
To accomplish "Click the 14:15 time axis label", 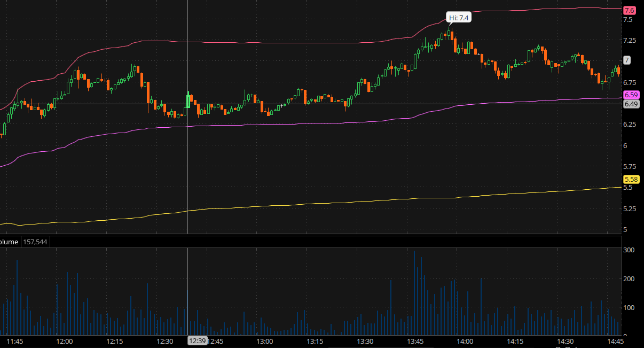I will tap(515, 341).
